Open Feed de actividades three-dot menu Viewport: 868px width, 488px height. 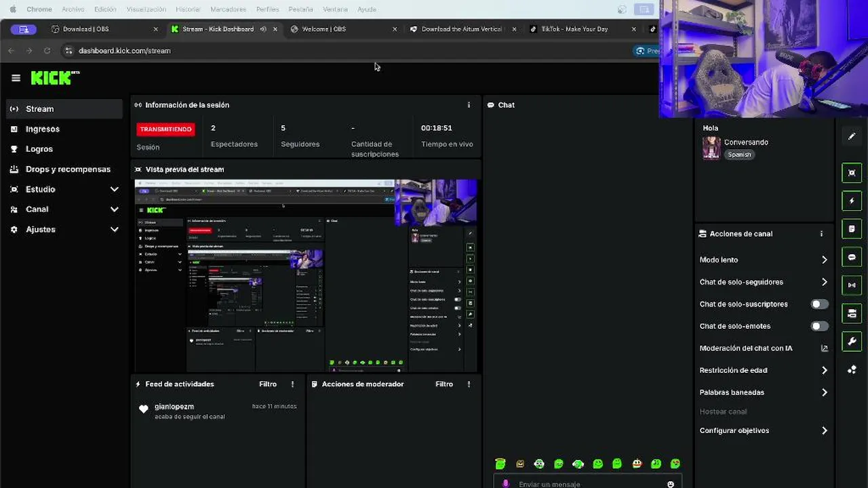coord(293,384)
